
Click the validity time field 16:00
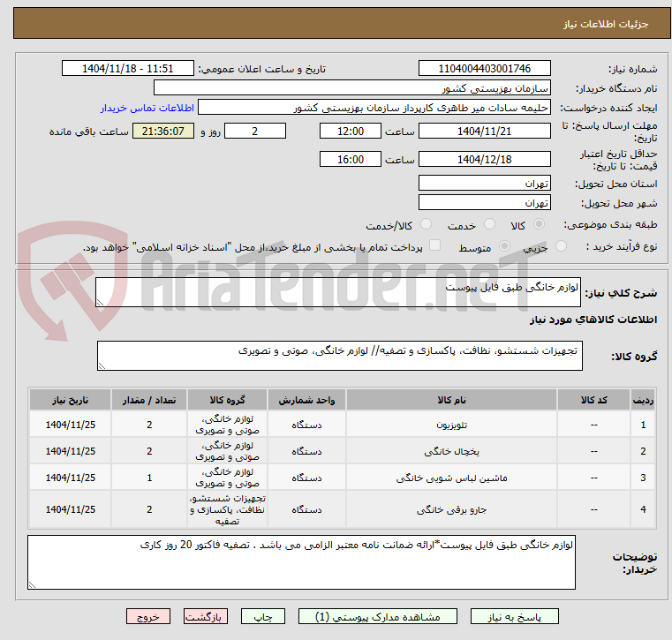point(351,160)
